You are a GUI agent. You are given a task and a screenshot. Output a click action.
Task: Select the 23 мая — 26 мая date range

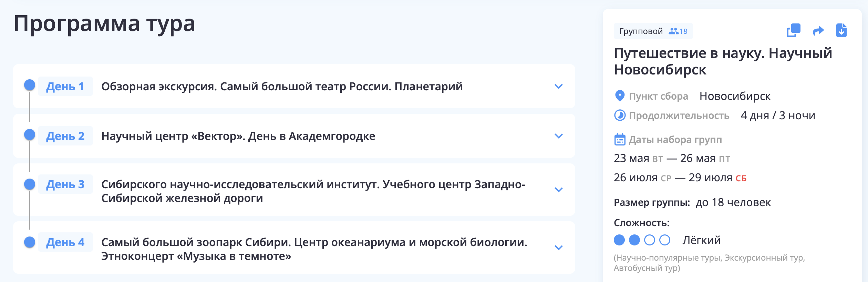pos(672,158)
